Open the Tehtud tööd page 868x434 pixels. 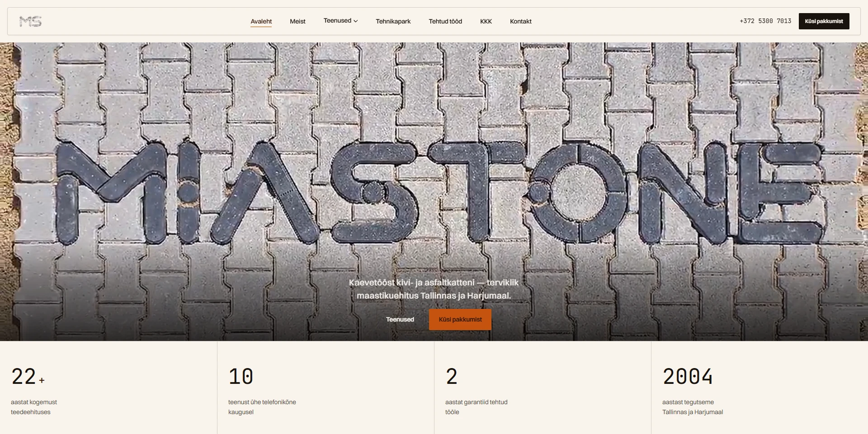coord(445,21)
